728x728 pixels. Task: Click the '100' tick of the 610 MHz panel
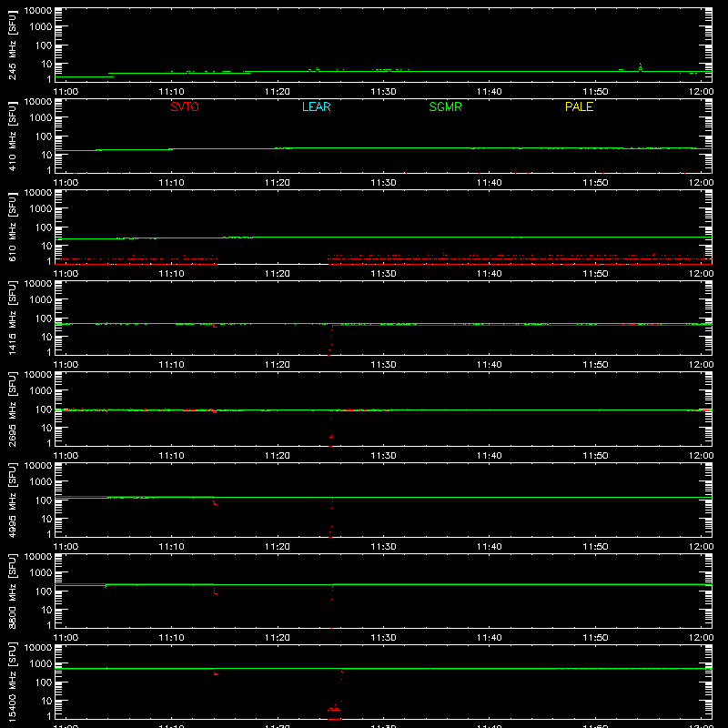(x=44, y=227)
